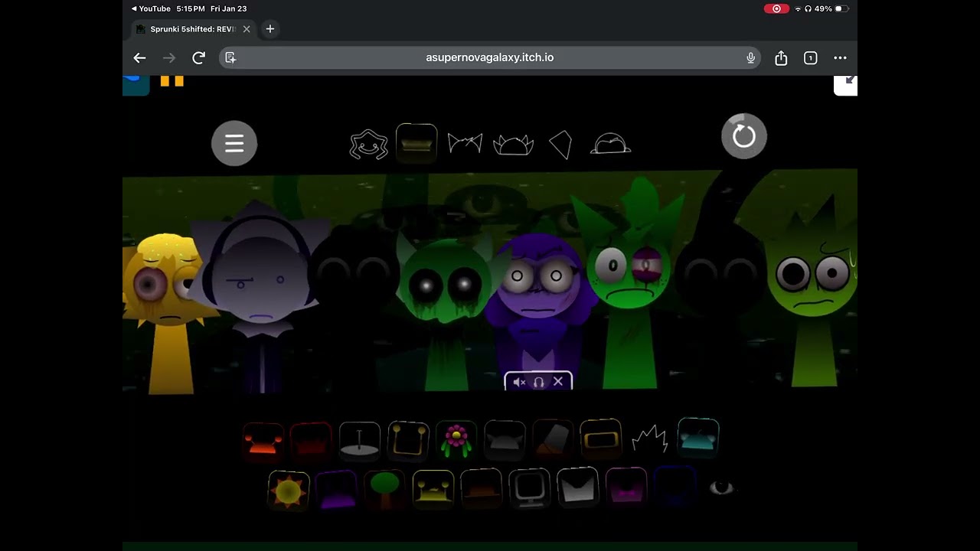Remove the purple character with X
The width and height of the screenshot is (980, 551).
coord(558,381)
